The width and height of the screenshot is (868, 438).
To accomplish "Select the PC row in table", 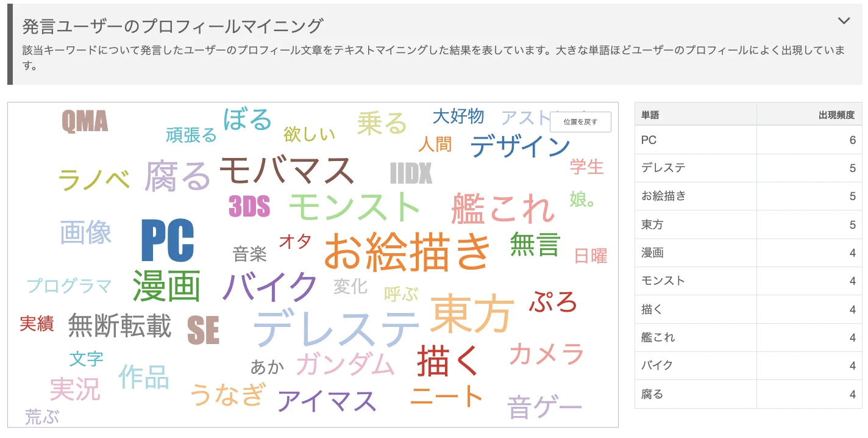I will tap(749, 140).
